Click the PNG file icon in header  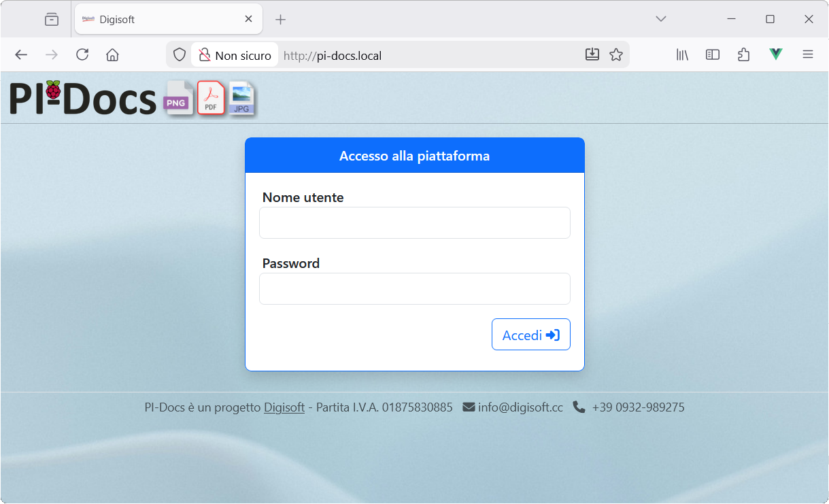tap(178, 98)
